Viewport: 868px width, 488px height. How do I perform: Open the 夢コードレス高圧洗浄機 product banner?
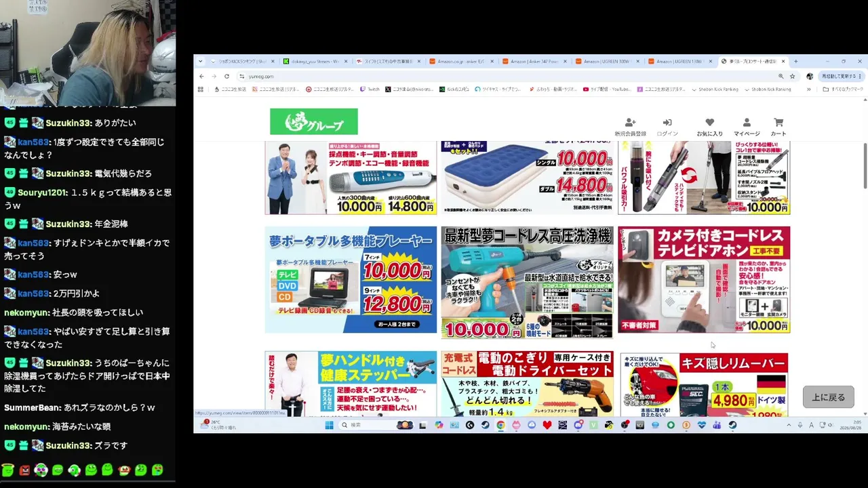(527, 283)
